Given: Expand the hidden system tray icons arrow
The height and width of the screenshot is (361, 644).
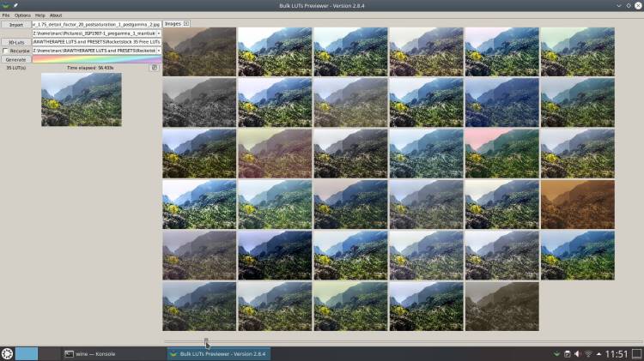Looking at the screenshot, I should tap(598, 353).
